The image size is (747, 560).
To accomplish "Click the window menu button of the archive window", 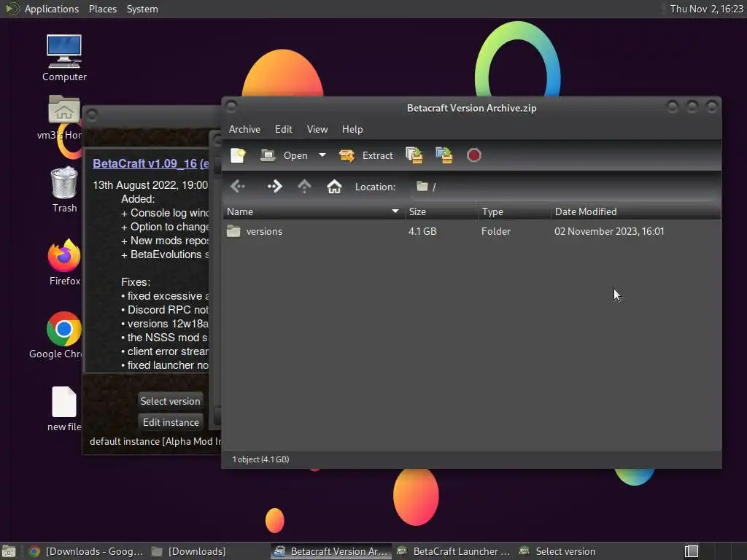I will (231, 106).
